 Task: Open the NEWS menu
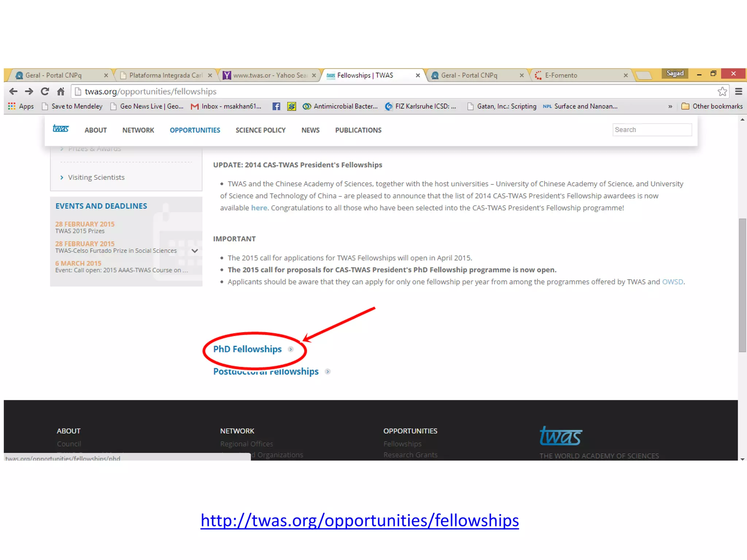click(x=310, y=130)
